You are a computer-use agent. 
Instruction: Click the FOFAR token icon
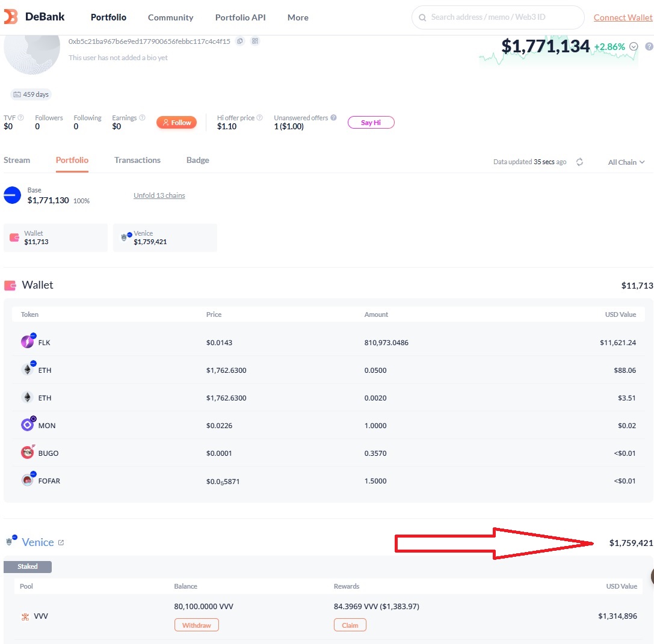tap(28, 480)
